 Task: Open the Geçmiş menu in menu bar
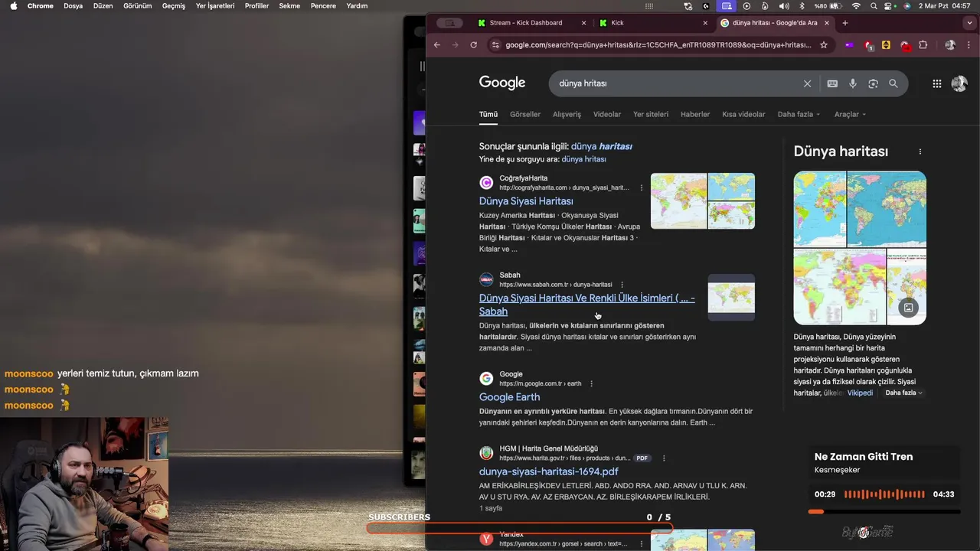(174, 5)
